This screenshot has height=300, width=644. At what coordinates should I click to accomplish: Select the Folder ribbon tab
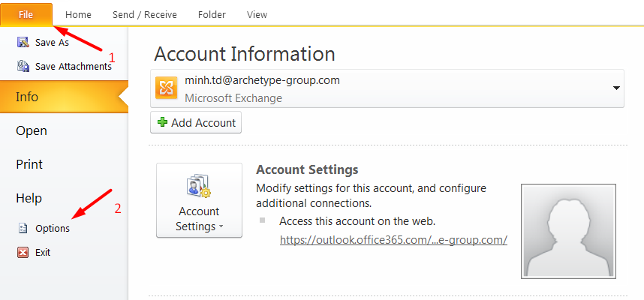[x=212, y=15]
